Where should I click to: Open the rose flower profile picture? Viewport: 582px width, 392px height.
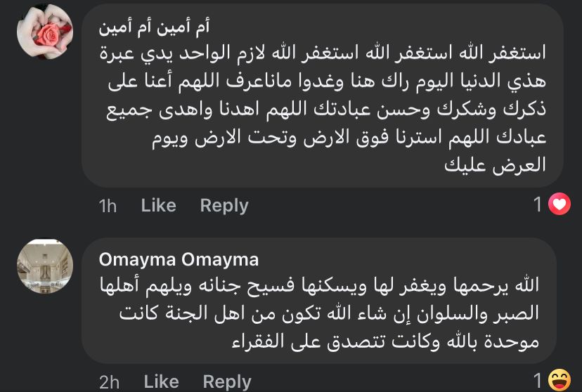(45, 32)
